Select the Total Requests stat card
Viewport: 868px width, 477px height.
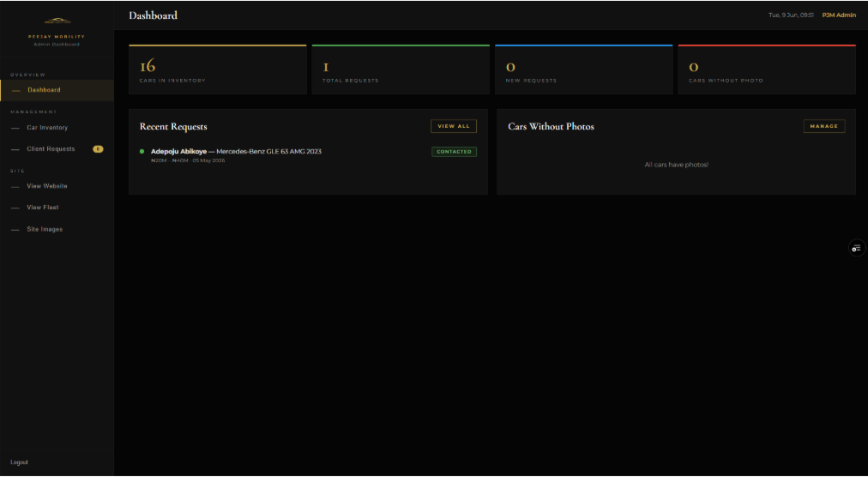coord(401,69)
